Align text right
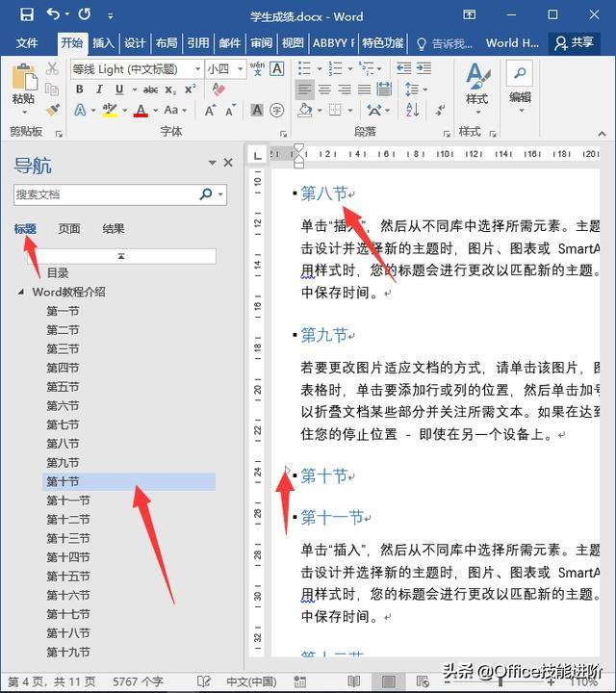This screenshot has width=616, height=693. tap(345, 90)
